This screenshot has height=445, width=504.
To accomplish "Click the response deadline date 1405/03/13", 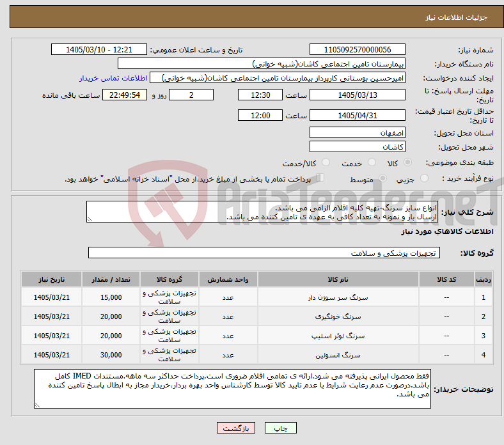I will pos(357,95).
